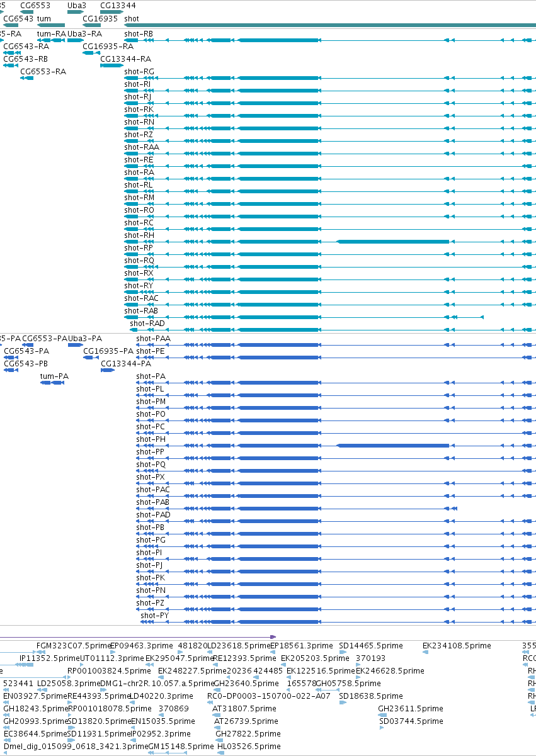Click the HL03526.5prime EST label
The height and width of the screenshot is (756, 536).
[x=249, y=746]
